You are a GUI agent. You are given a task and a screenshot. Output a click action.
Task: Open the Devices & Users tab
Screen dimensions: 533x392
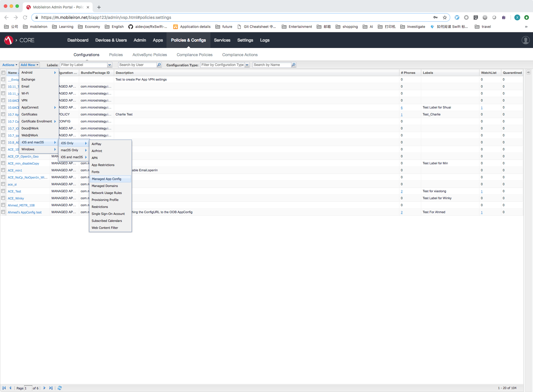point(111,40)
